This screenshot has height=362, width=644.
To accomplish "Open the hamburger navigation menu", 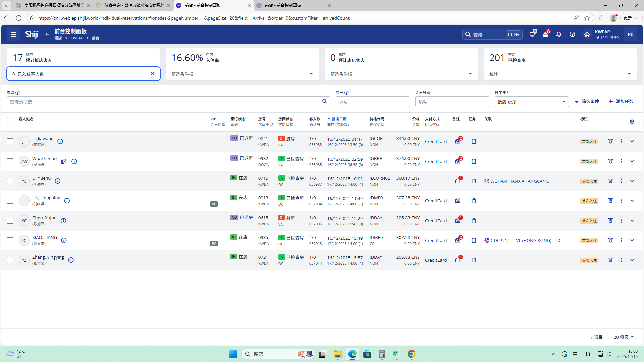I will tap(13, 34).
